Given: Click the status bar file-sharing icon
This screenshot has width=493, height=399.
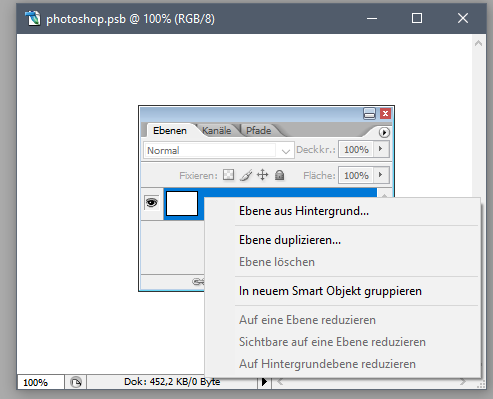Looking at the screenshot, I should coord(76,382).
